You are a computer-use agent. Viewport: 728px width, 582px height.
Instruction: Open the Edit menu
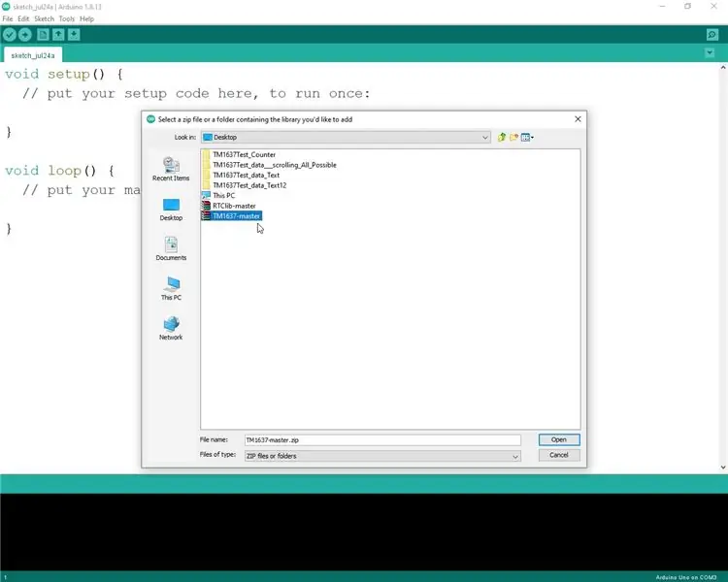[23, 19]
